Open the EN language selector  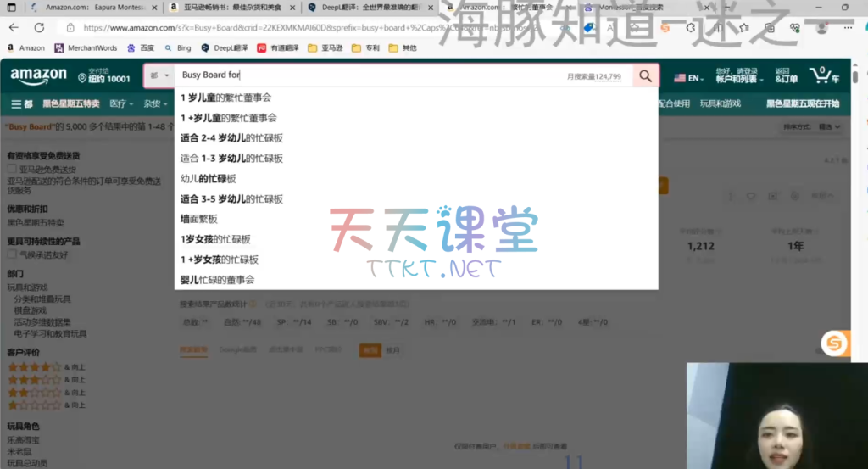[x=688, y=78]
